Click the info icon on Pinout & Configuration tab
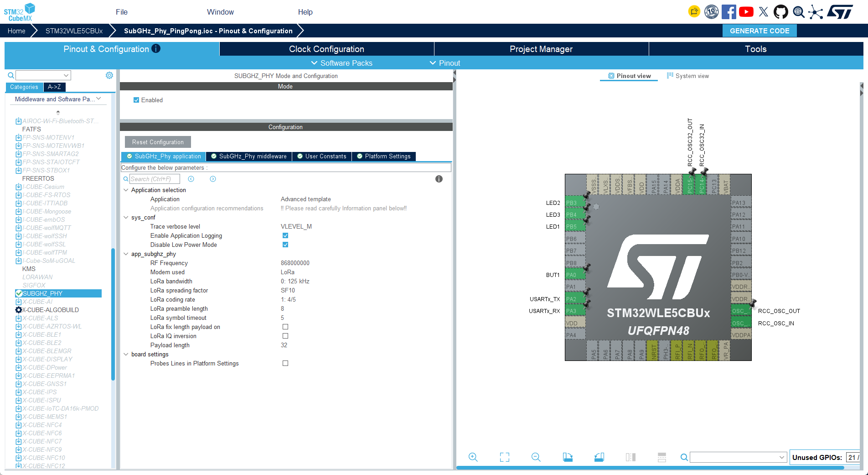 pos(156,48)
